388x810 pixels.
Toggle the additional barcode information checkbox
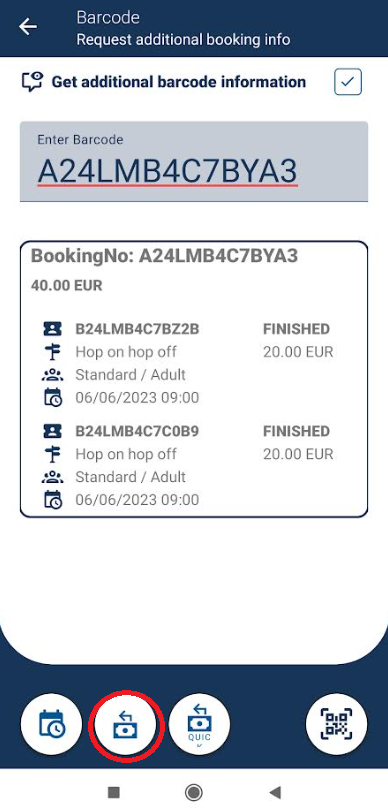pos(348,82)
